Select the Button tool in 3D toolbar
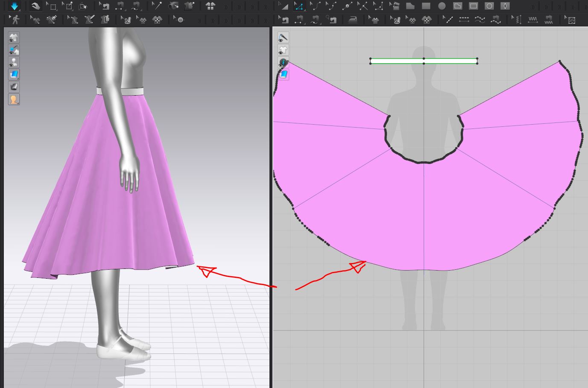The height and width of the screenshot is (388, 588). click(x=180, y=20)
